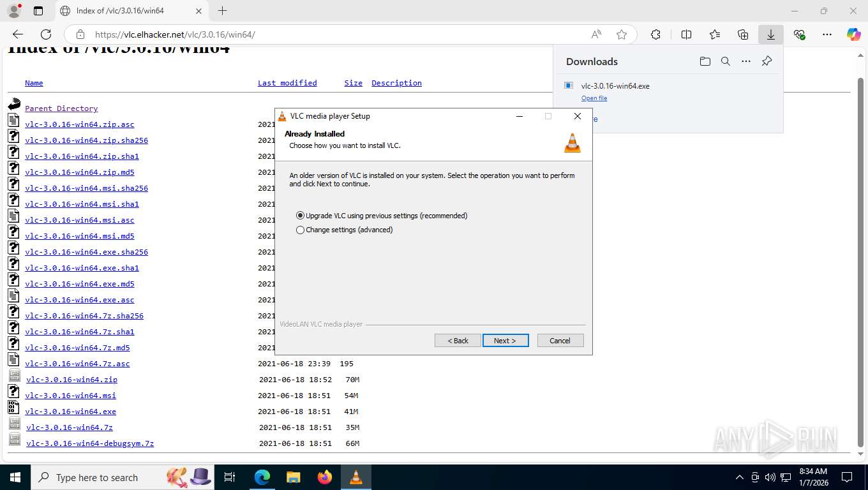Pin the Downloads panel

tap(767, 61)
